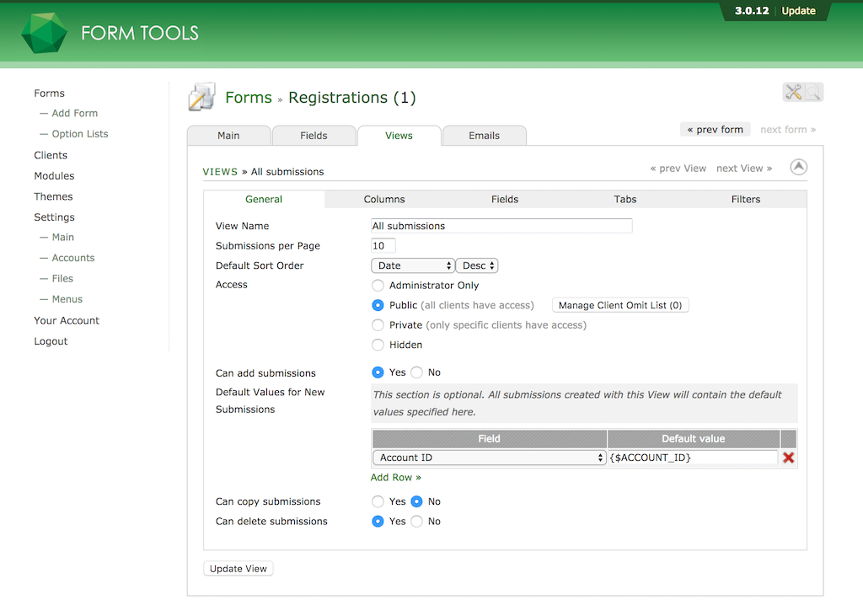The width and height of the screenshot is (863, 616).
Task: Switch to the Emails form tab
Action: [485, 136]
